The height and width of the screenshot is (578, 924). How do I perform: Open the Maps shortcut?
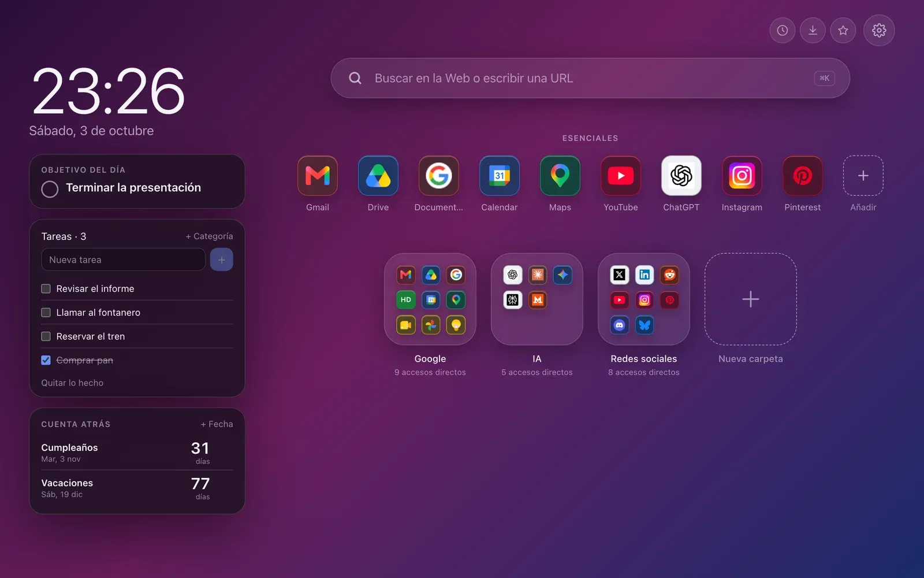coord(560,176)
